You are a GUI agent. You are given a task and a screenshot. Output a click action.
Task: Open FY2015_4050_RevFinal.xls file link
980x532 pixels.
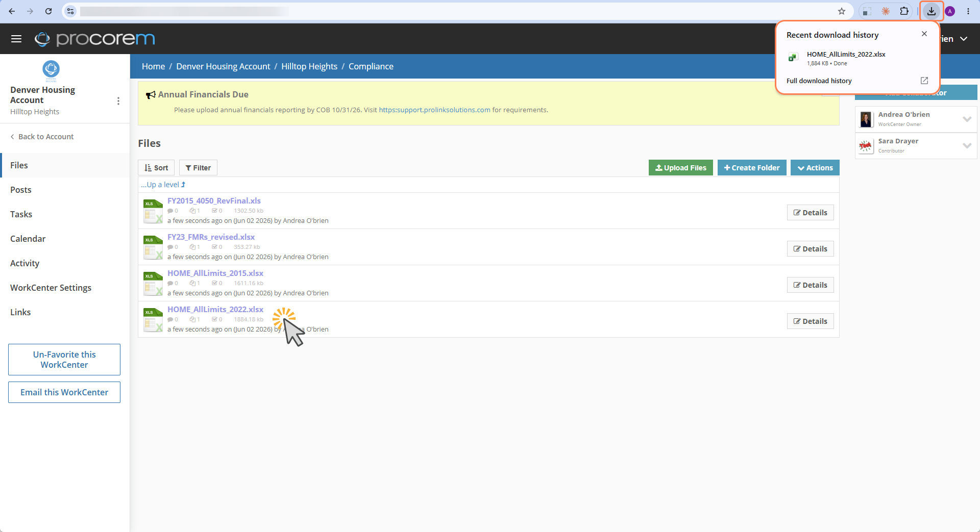pos(214,201)
